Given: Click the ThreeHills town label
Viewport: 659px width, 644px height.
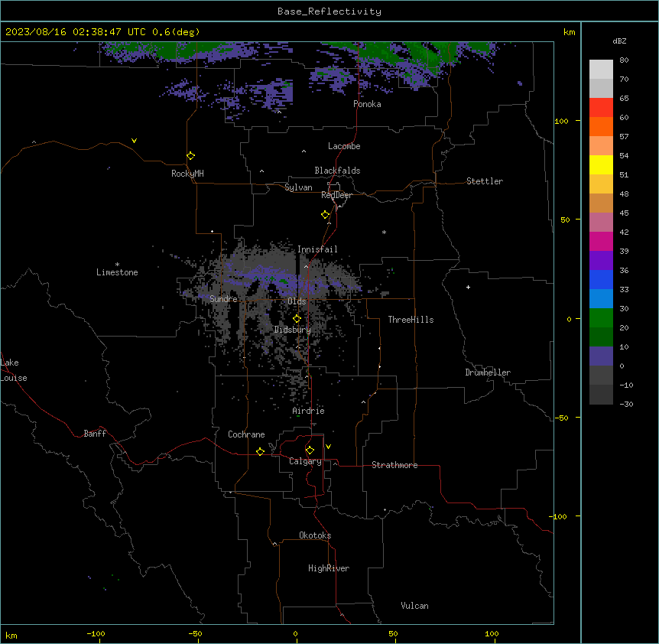Looking at the screenshot, I should coord(411,320).
